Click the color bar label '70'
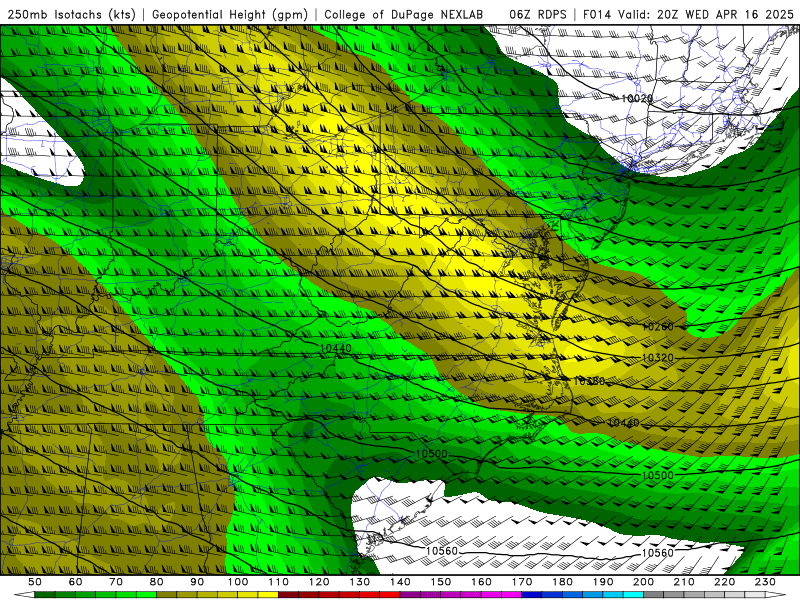Image resolution: width=800 pixels, height=600 pixels. pos(116,582)
